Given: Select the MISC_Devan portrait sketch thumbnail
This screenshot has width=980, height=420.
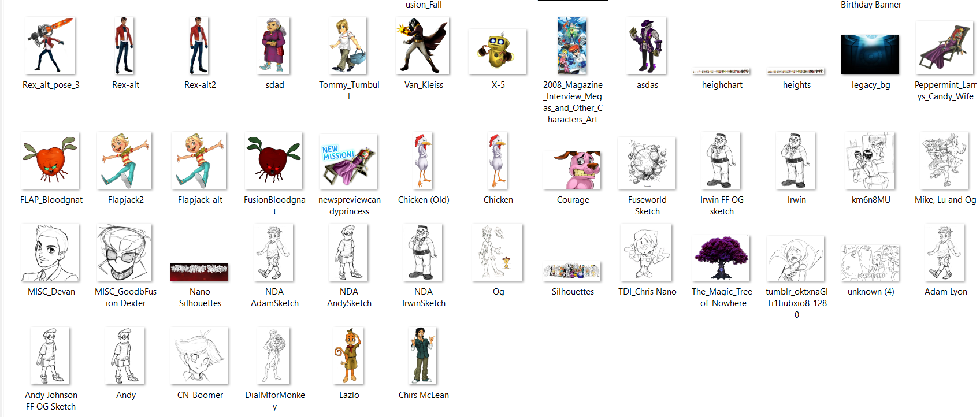Looking at the screenshot, I should 50,252.
